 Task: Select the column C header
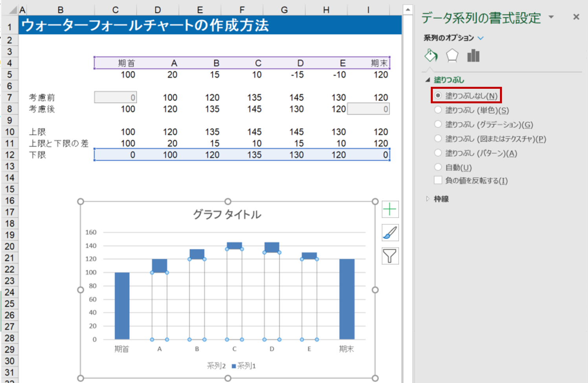click(x=115, y=10)
